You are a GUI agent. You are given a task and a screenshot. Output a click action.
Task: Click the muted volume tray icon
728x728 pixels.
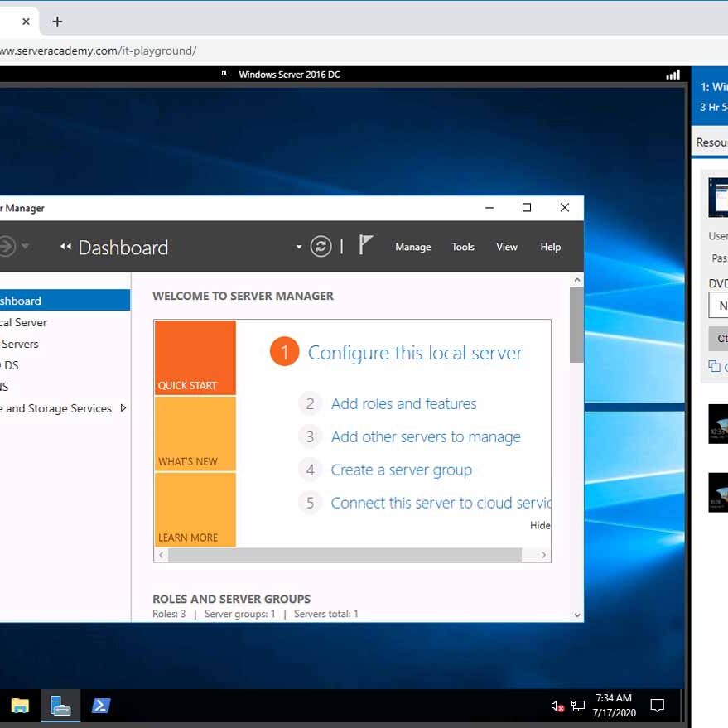click(557, 706)
